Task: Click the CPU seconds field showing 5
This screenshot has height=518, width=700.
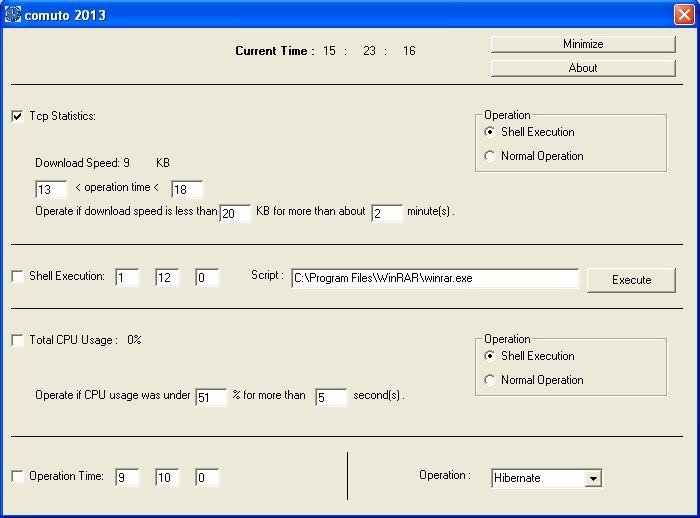Action: [x=331, y=397]
